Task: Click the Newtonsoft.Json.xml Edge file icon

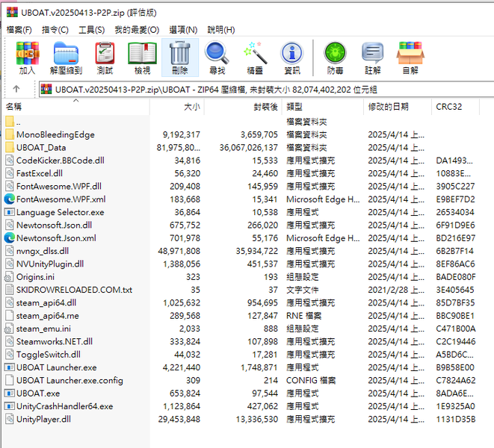Action: click(10, 238)
